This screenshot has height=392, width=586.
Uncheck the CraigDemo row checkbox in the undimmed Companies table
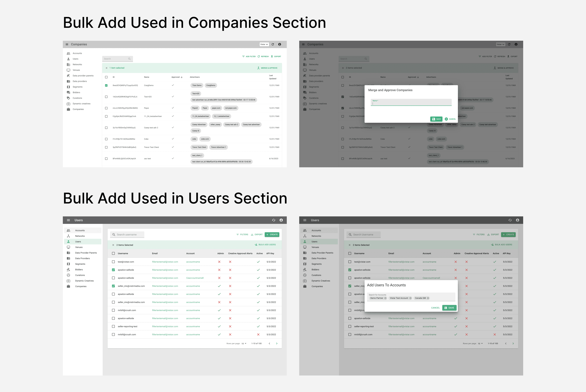106,85
